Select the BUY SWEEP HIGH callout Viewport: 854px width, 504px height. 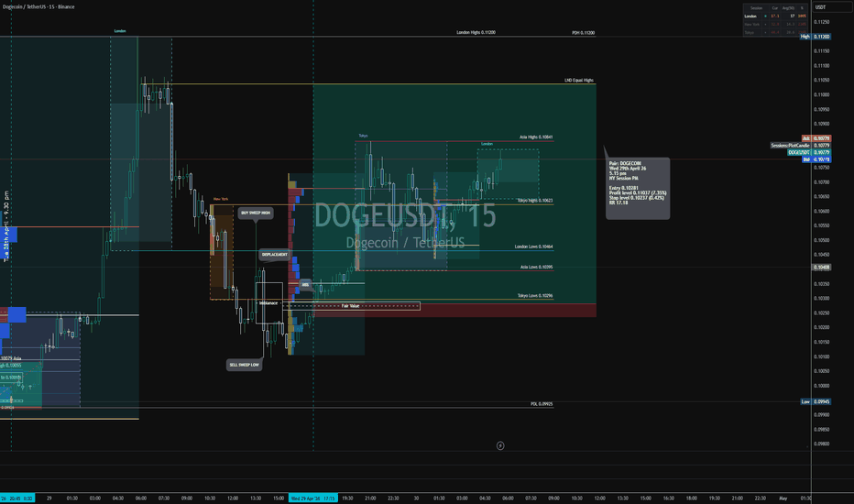click(256, 213)
